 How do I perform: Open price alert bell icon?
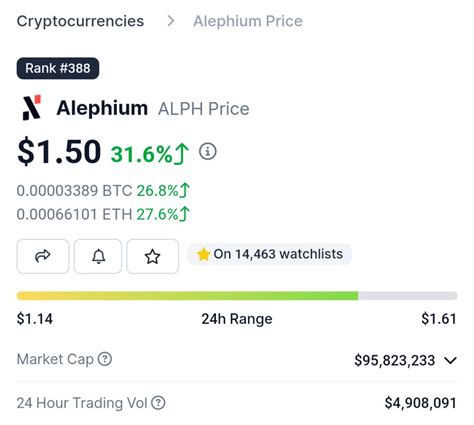click(98, 256)
